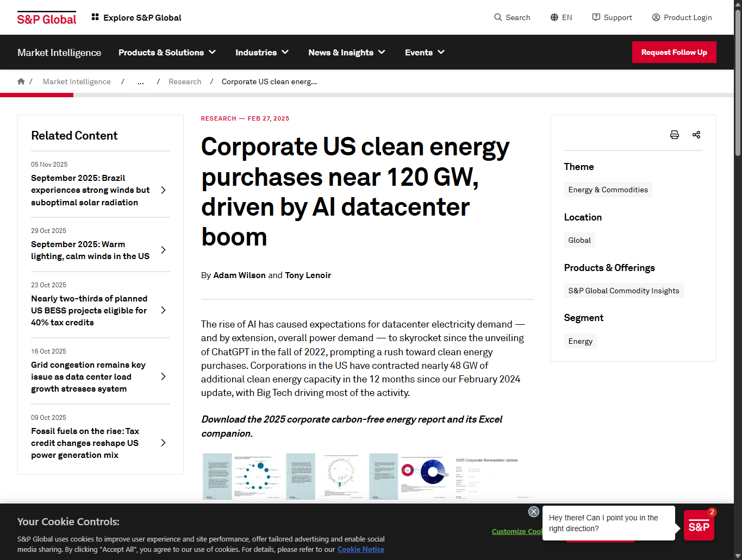Screen dimensions: 742x560
Task: Select the Energy & Commodities theme tag
Action: [608, 190]
